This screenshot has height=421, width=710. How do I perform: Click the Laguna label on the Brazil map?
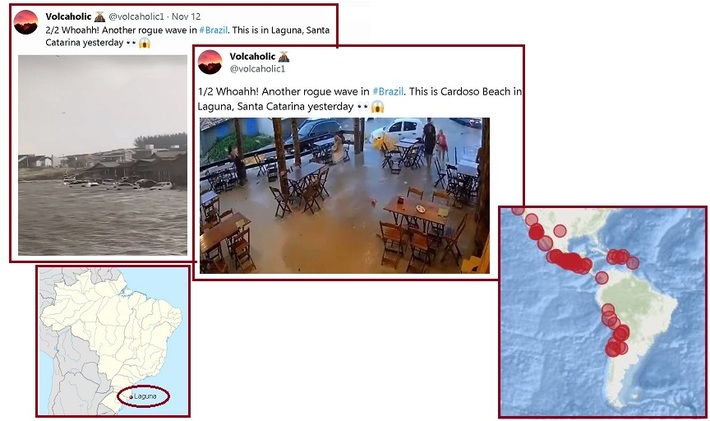tap(145, 396)
